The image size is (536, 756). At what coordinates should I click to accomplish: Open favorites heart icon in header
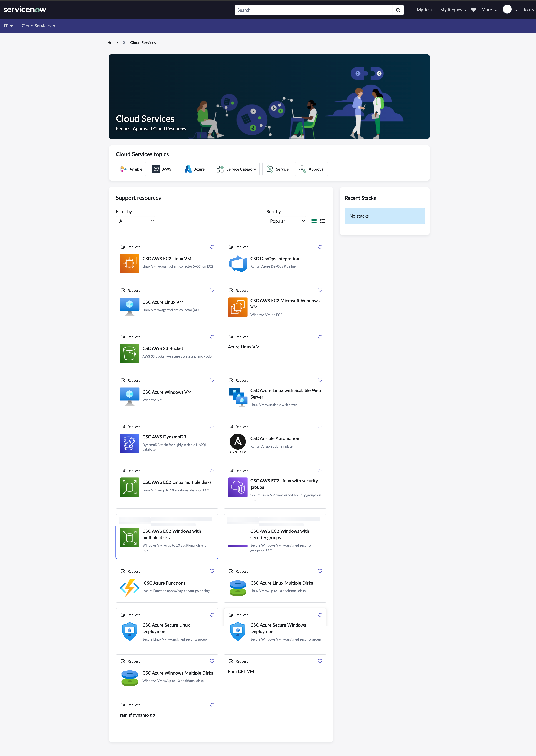(473, 10)
